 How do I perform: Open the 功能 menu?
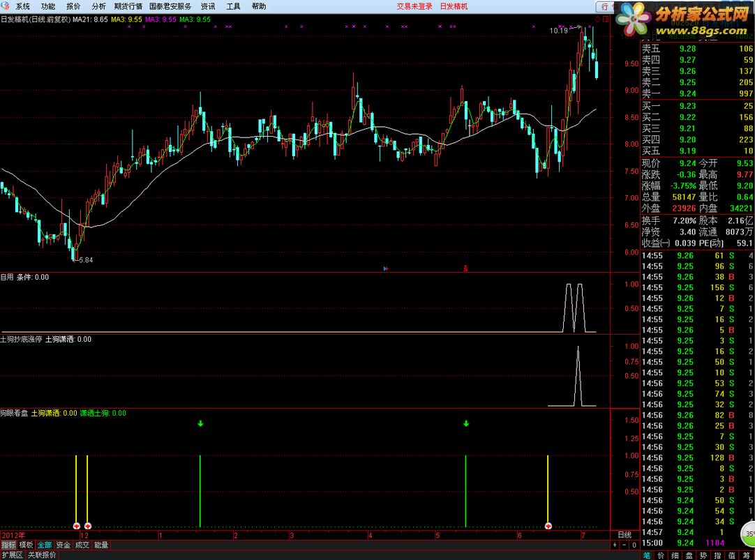point(48,6)
